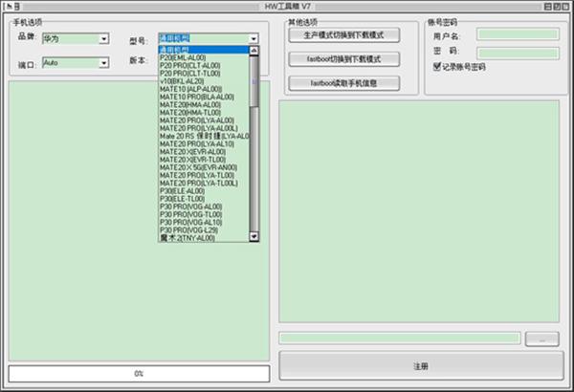The width and height of the screenshot is (574, 392).
Task: Click the right green info output area
Action: (x=419, y=211)
